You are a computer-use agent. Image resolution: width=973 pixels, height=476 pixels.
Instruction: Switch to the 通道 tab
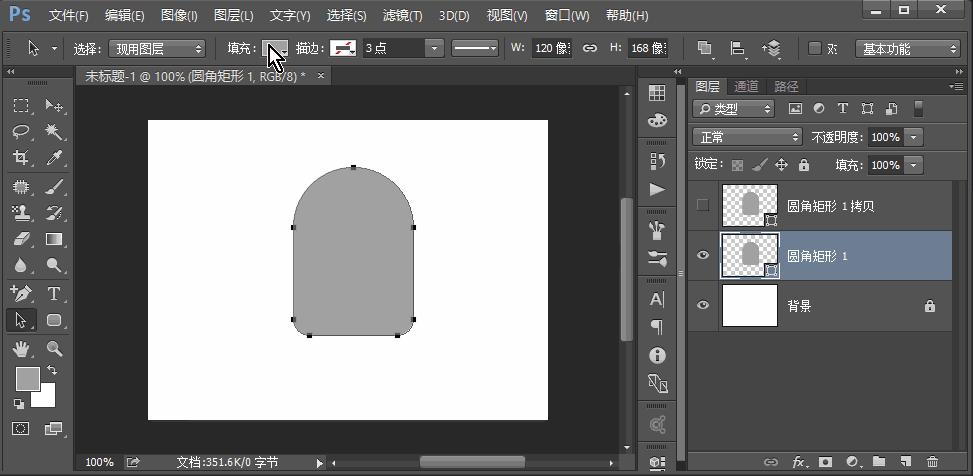tap(746, 87)
